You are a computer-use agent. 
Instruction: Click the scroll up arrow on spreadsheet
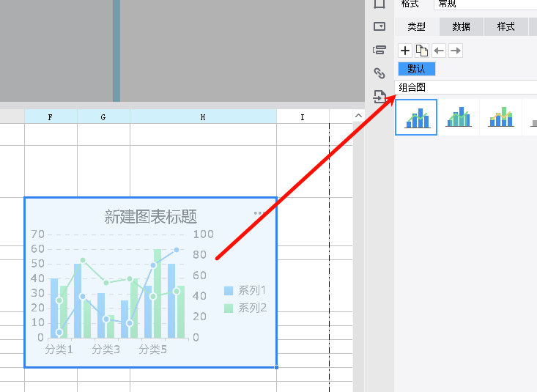(358, 116)
